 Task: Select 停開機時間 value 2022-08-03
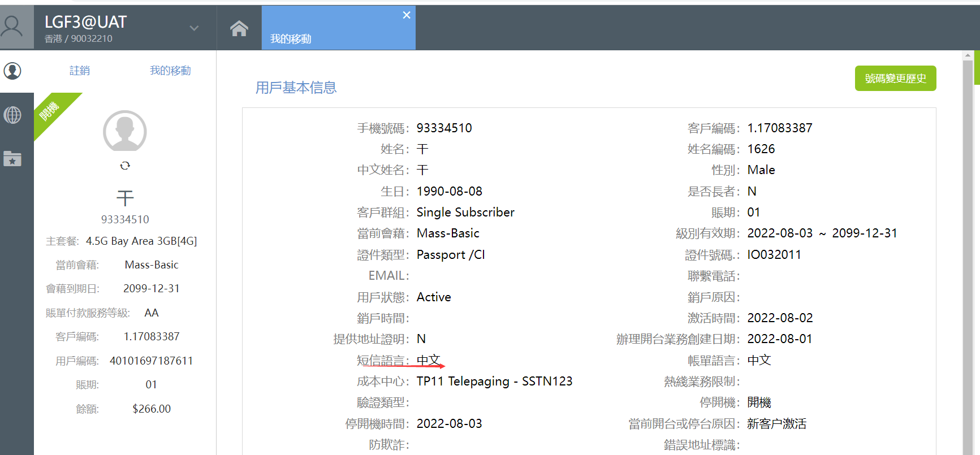pos(450,424)
